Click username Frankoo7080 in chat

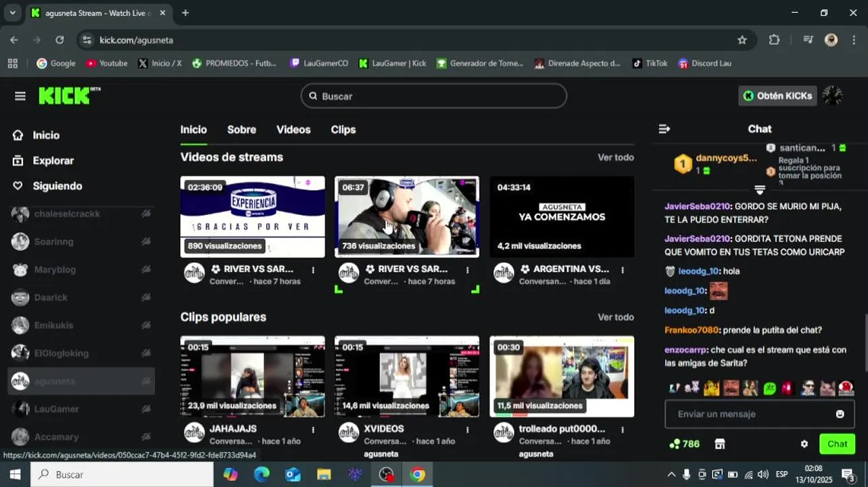692,330
